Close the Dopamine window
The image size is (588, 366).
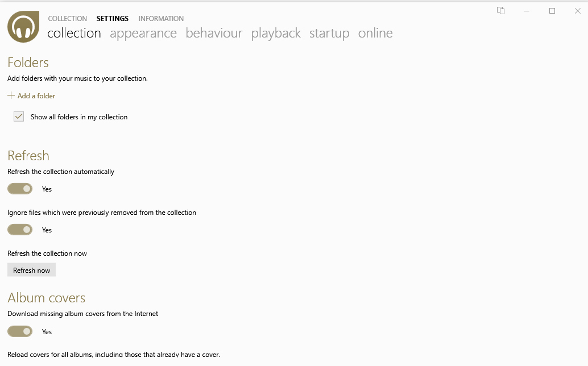[578, 11]
